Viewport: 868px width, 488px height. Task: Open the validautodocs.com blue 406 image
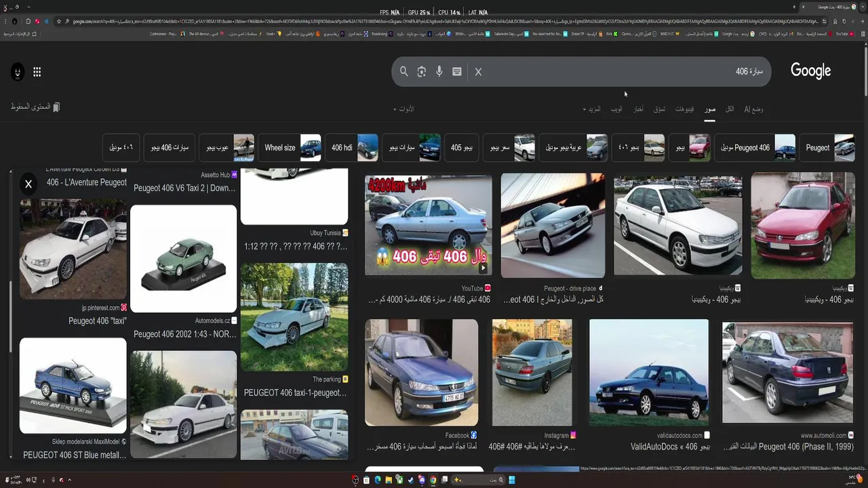pyautogui.click(x=649, y=373)
